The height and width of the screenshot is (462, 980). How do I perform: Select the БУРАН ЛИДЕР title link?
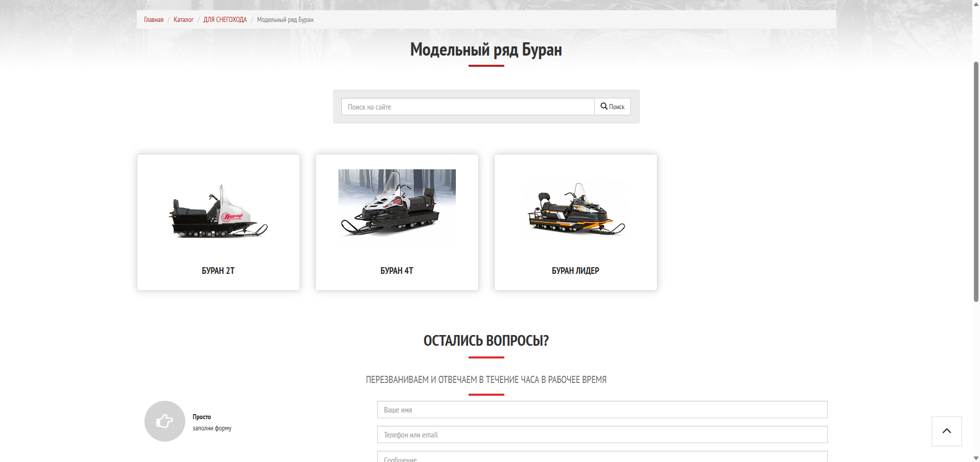[575, 271]
